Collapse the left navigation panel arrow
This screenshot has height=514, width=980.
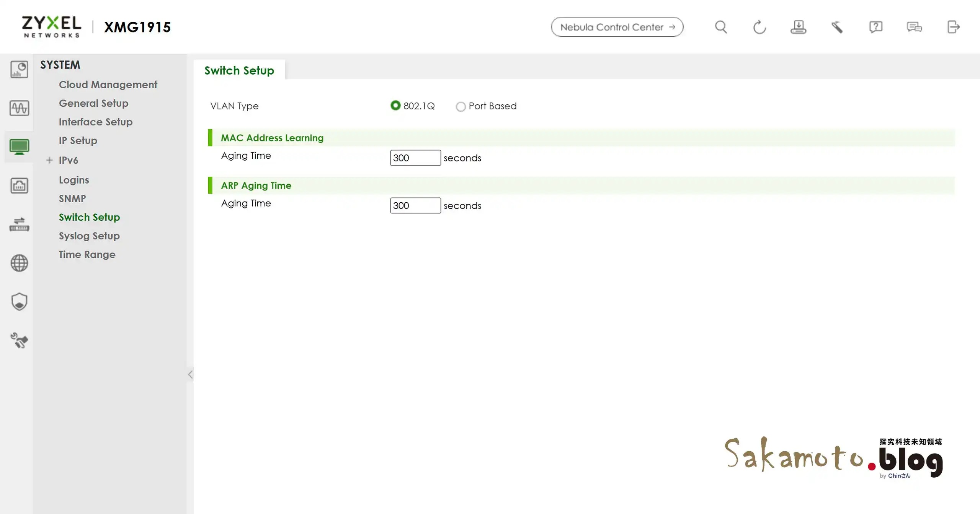(190, 374)
